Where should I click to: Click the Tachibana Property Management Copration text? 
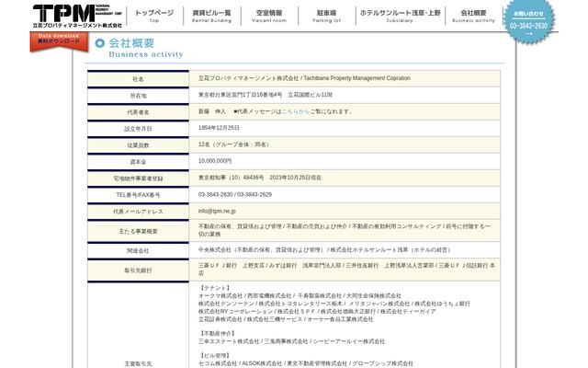coord(357,78)
